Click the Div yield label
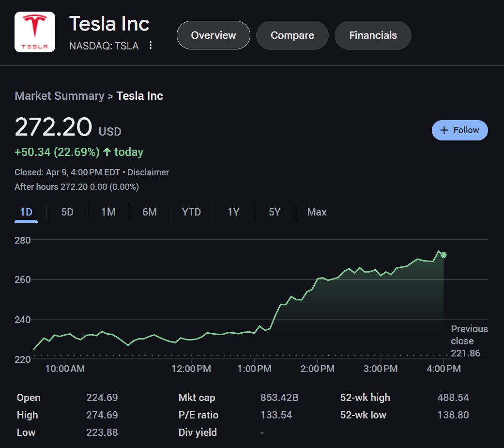This screenshot has width=504, height=448. [x=198, y=432]
